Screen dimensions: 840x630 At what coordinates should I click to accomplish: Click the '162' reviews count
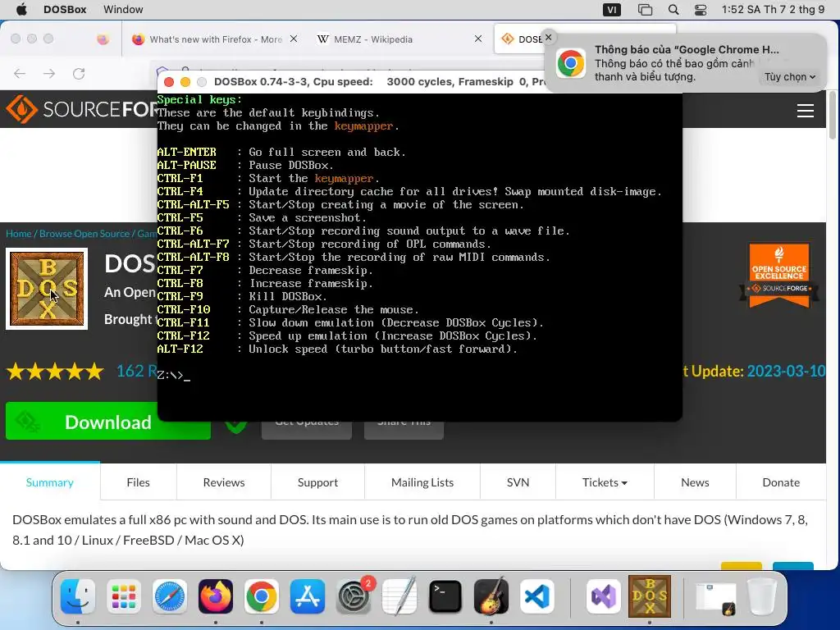point(130,371)
